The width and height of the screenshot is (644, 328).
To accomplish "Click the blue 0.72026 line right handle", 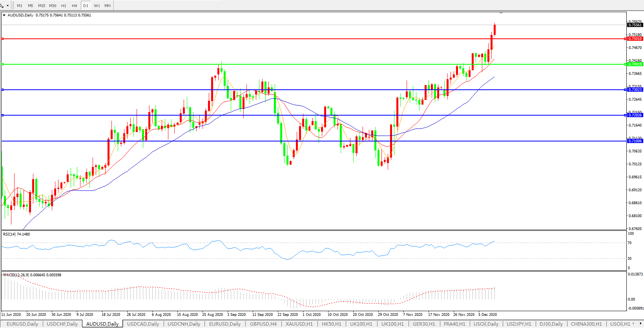I will coord(625,115).
